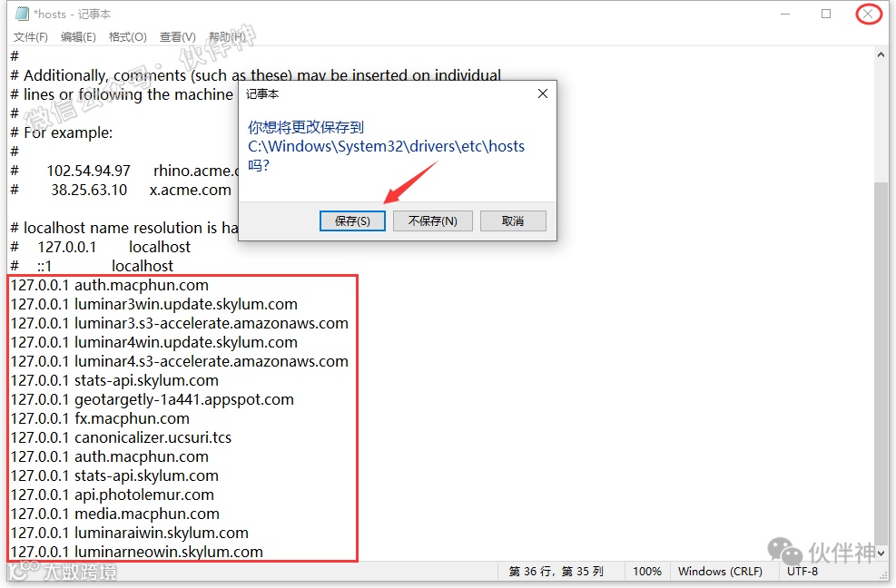Viewport: 896px width, 588px height.
Task: Click the Windows (CRLF) status entry
Action: tap(720, 572)
